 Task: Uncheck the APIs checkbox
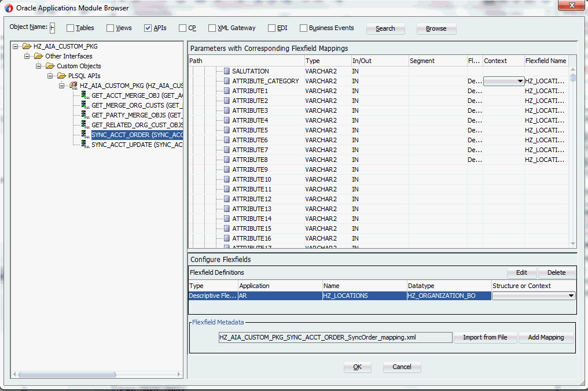click(148, 28)
